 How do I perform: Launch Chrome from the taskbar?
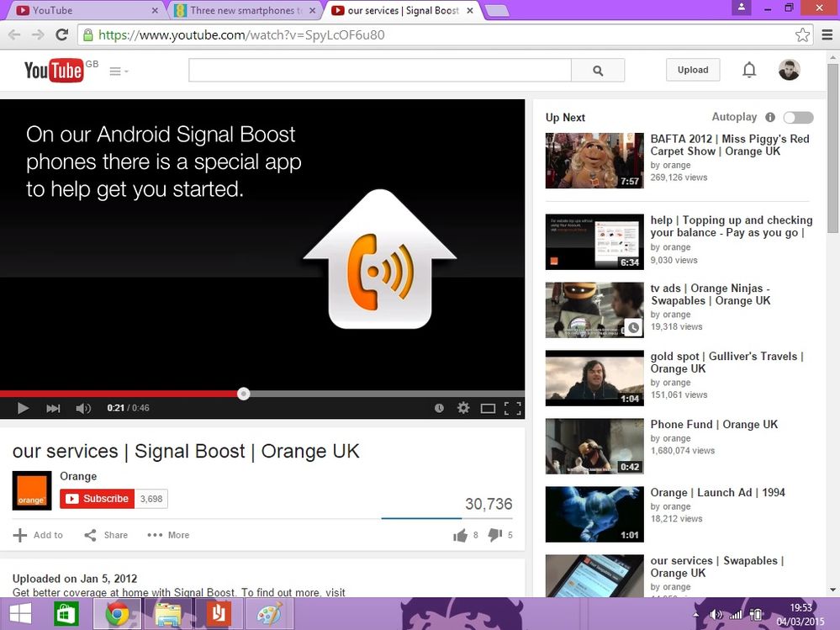pyautogui.click(x=118, y=614)
